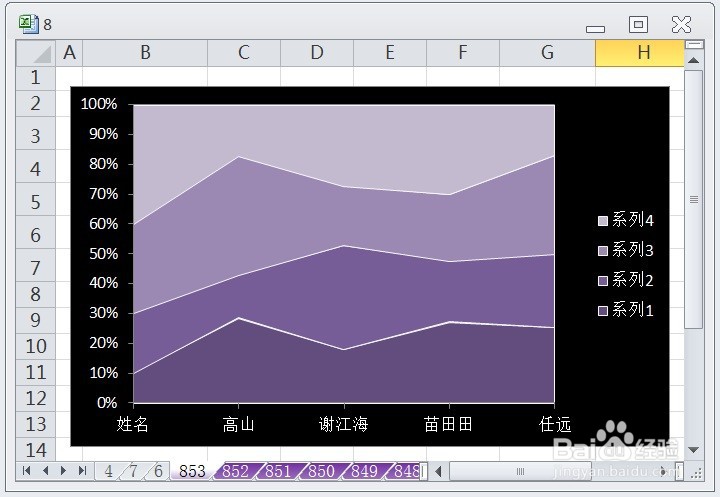Click the tab split bar handle
This screenshot has height=497, width=720.
coord(424,471)
